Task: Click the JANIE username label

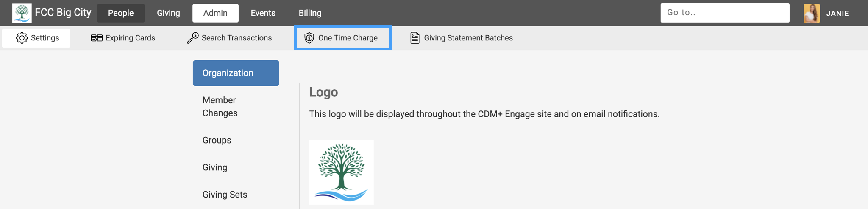Action: pos(837,13)
